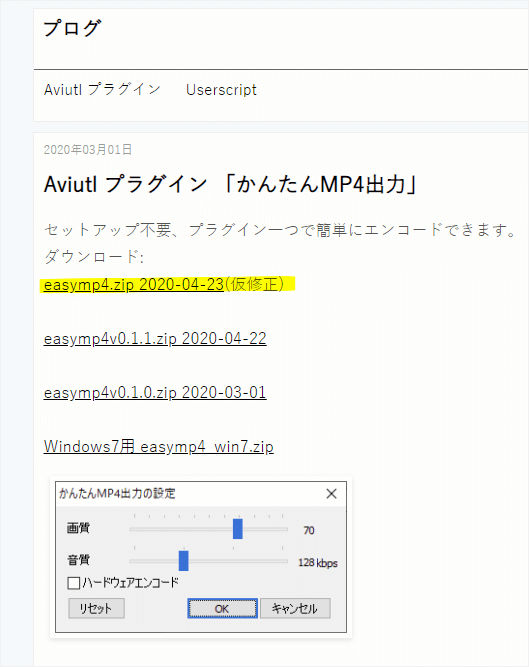Click the 2020年03月01日 post date
This screenshot has height=667, width=529.
tap(88, 150)
